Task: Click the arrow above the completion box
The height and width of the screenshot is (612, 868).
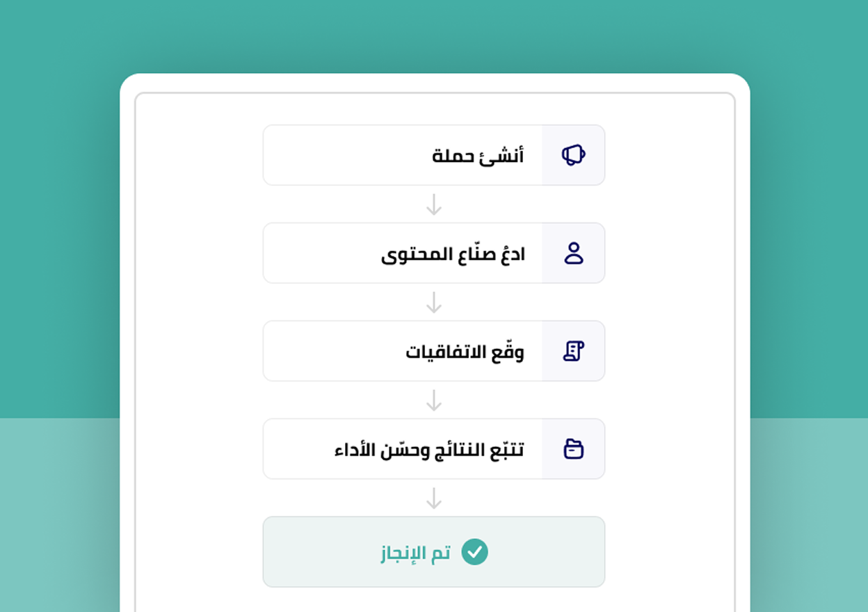Action: (434, 498)
